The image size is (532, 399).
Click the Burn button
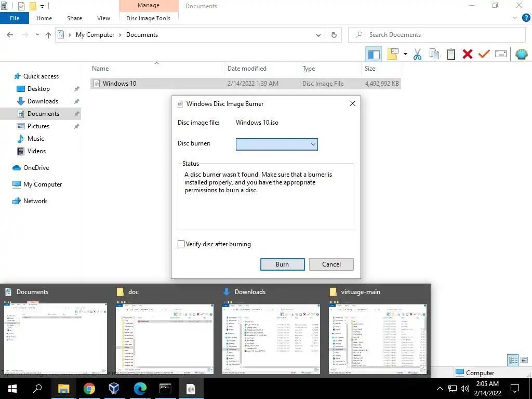tap(282, 264)
